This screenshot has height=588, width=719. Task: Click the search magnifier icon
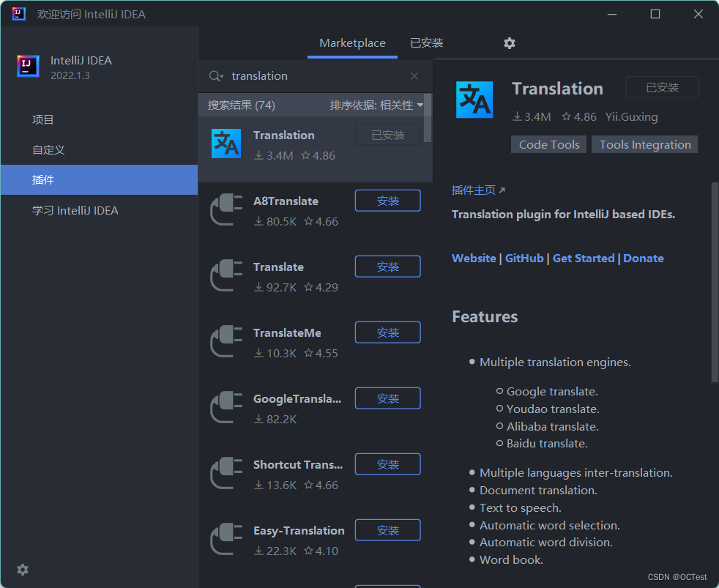(215, 76)
